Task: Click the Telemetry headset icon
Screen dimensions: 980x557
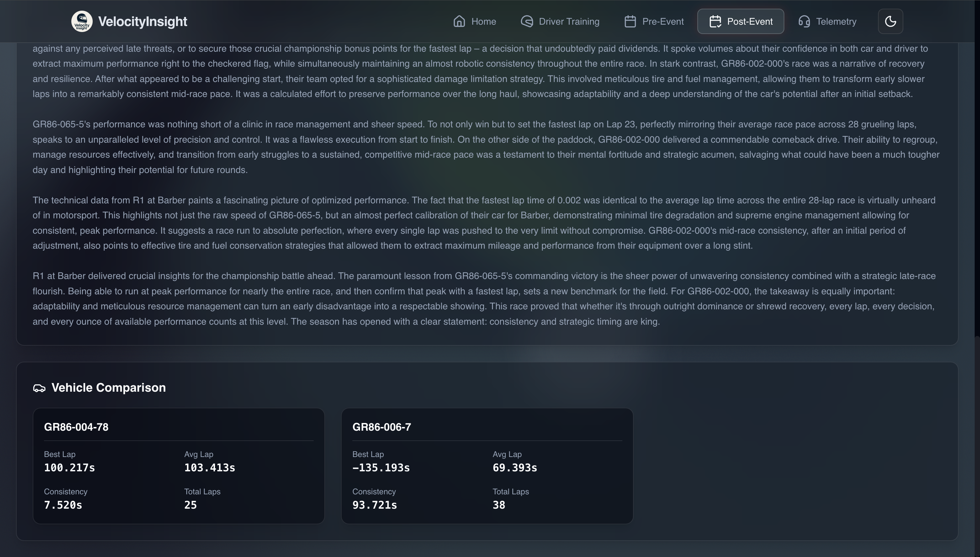Action: tap(804, 21)
